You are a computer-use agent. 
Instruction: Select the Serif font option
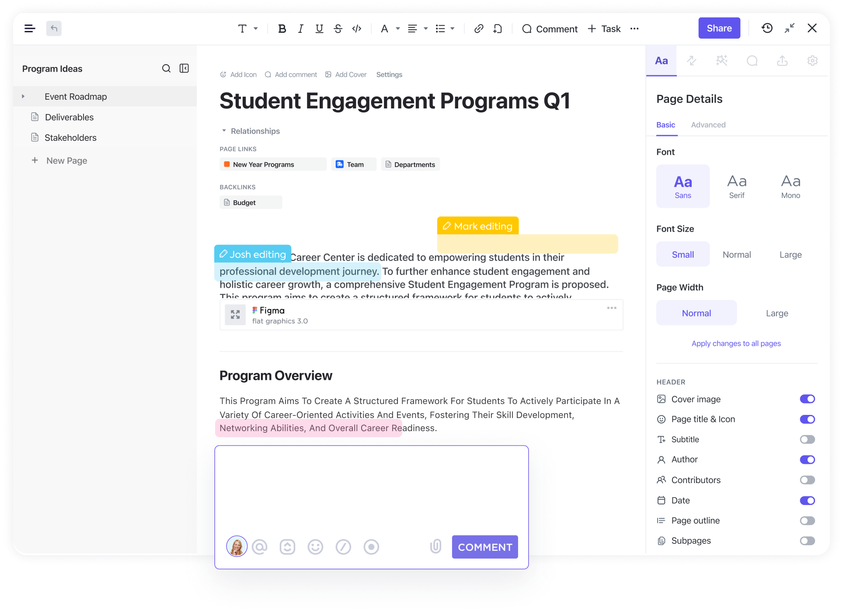[x=736, y=187]
